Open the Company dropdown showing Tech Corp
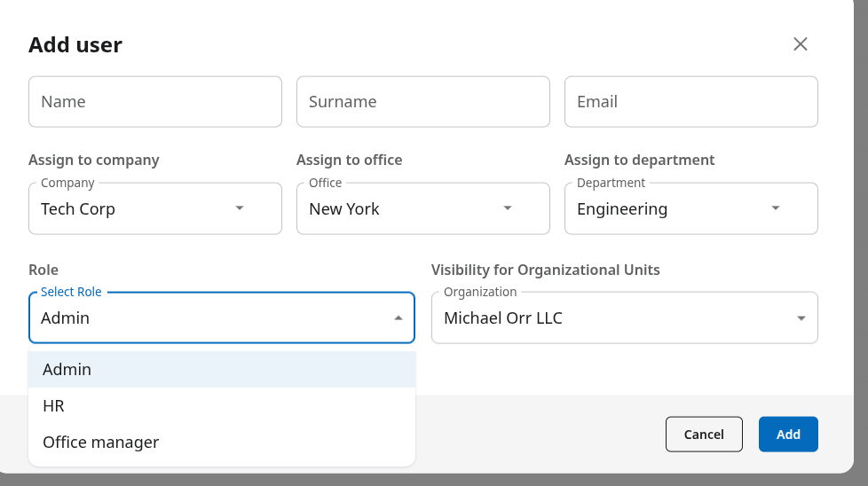The height and width of the screenshot is (486, 868). pyautogui.click(x=133, y=209)
